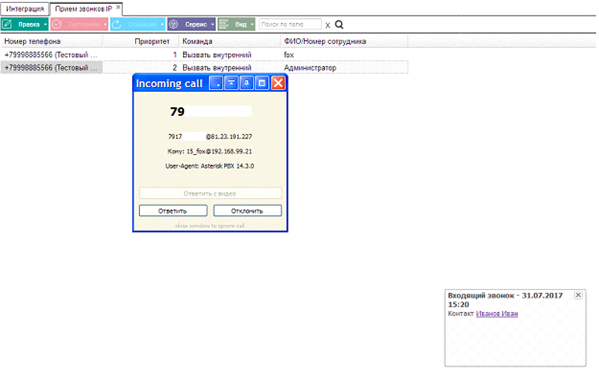Open the Сервис service dropdown
Screen dimensions: 599x378
[x=191, y=24]
